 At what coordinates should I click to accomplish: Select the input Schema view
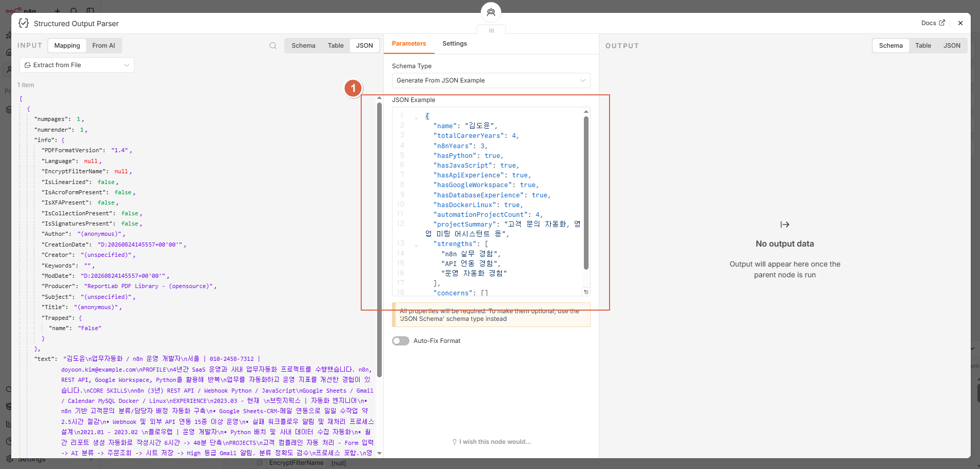point(303,46)
